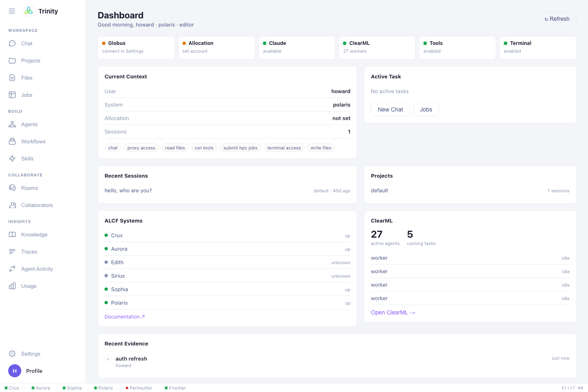The width and height of the screenshot is (588, 392).
Task: Click the clock in the status bar
Action: 572,388
